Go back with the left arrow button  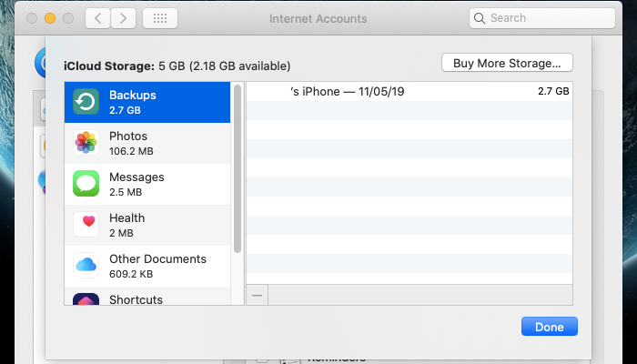tap(97, 18)
